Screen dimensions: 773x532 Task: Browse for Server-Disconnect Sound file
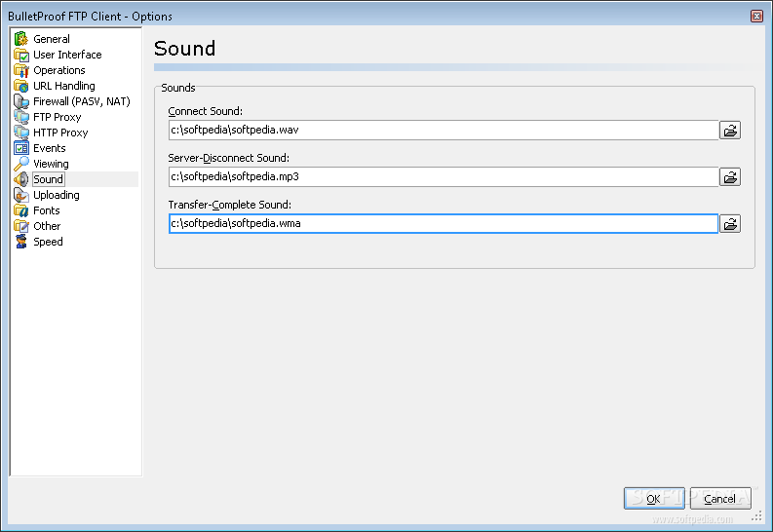[x=730, y=176]
